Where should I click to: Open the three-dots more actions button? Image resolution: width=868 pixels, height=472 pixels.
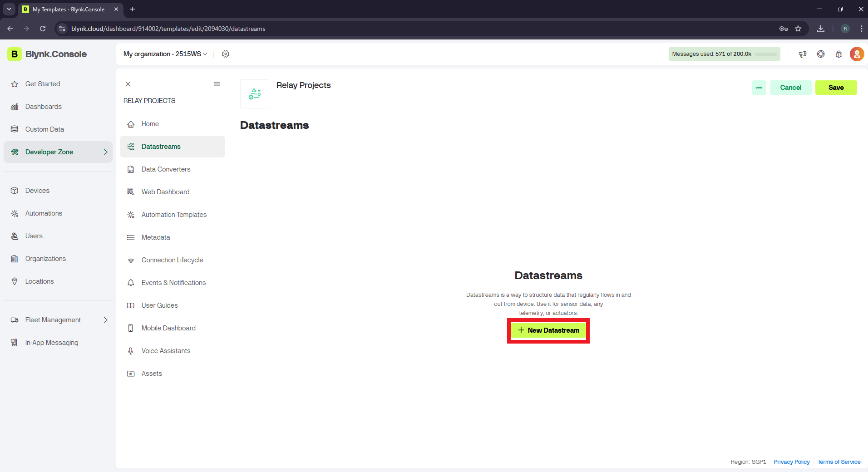click(x=759, y=88)
